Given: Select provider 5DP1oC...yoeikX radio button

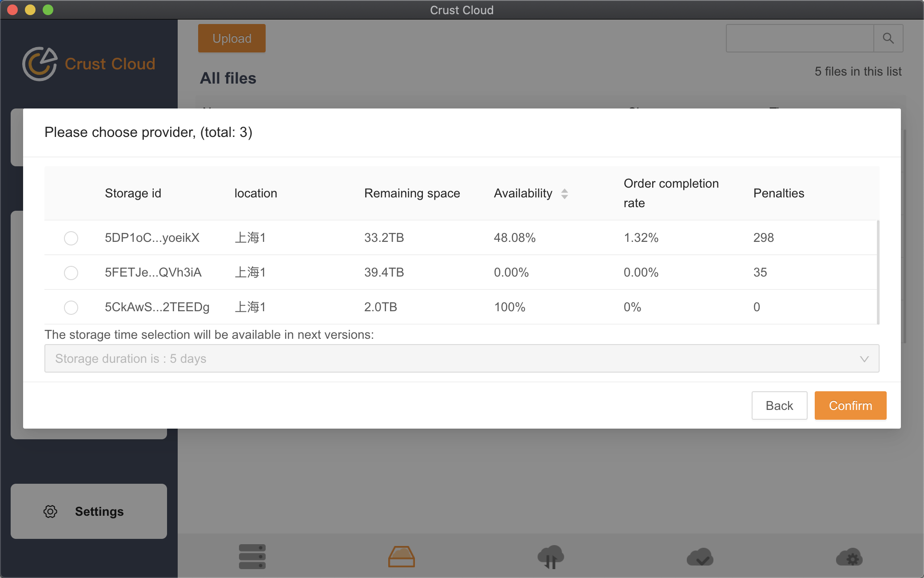Looking at the screenshot, I should (x=71, y=238).
